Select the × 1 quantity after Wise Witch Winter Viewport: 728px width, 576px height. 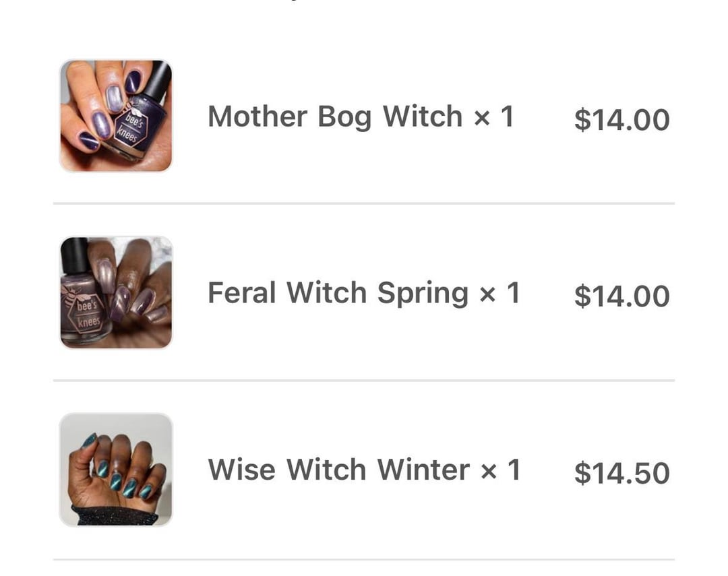(x=501, y=470)
